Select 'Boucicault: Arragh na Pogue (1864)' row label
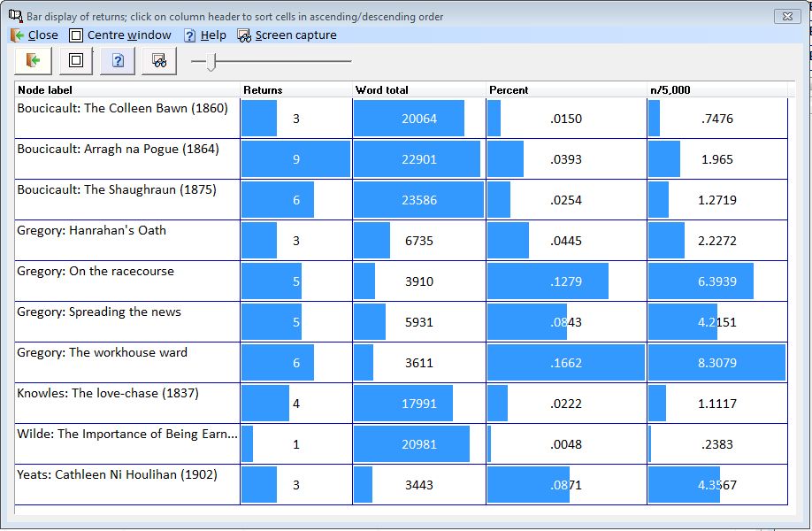This screenshot has height=531, width=812. (118, 150)
